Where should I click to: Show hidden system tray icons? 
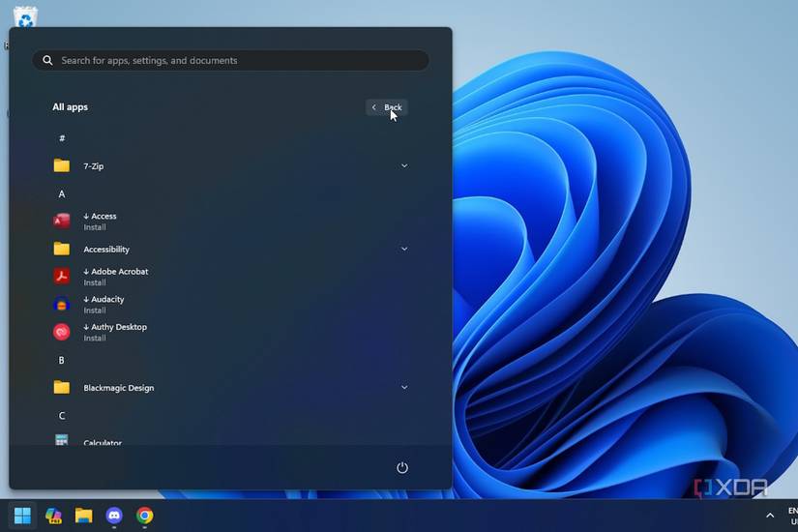coord(770,516)
